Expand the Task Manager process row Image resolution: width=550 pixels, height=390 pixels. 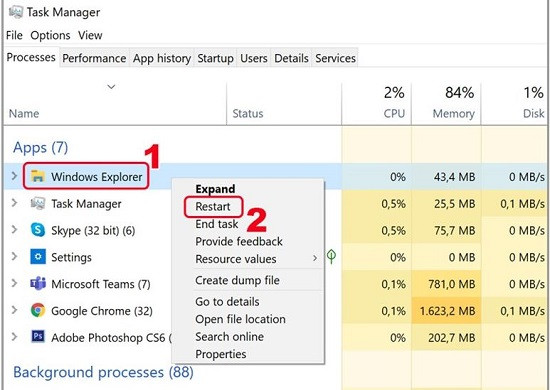click(x=14, y=203)
